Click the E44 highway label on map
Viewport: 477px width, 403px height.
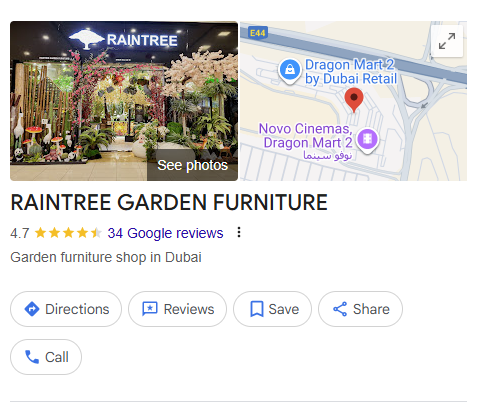tap(257, 33)
